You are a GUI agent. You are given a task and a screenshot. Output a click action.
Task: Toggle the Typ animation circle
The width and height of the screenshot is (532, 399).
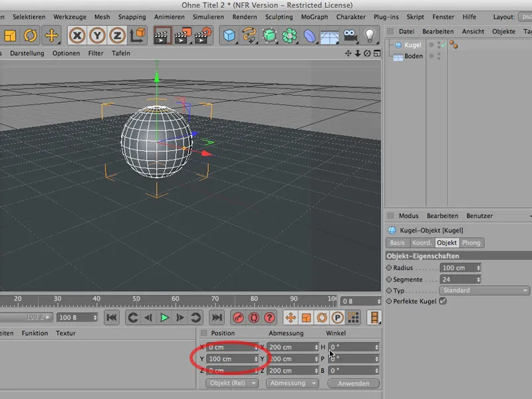[389, 291]
